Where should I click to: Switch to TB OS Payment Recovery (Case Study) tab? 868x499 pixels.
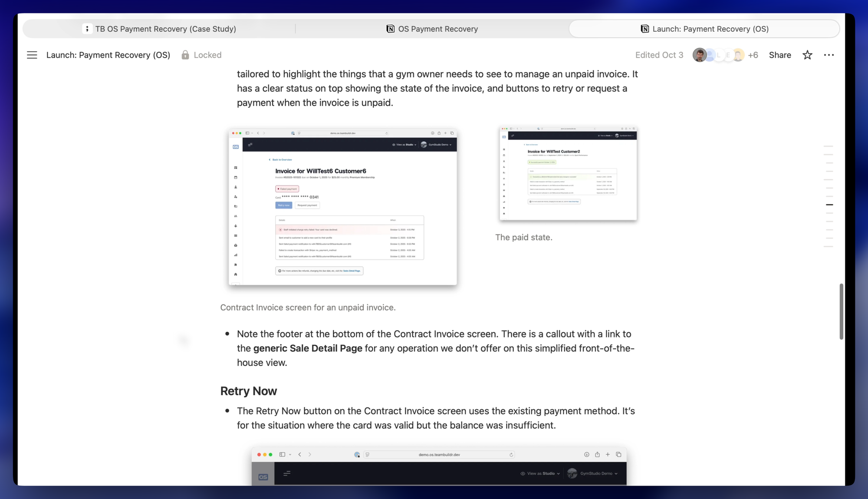tap(165, 29)
